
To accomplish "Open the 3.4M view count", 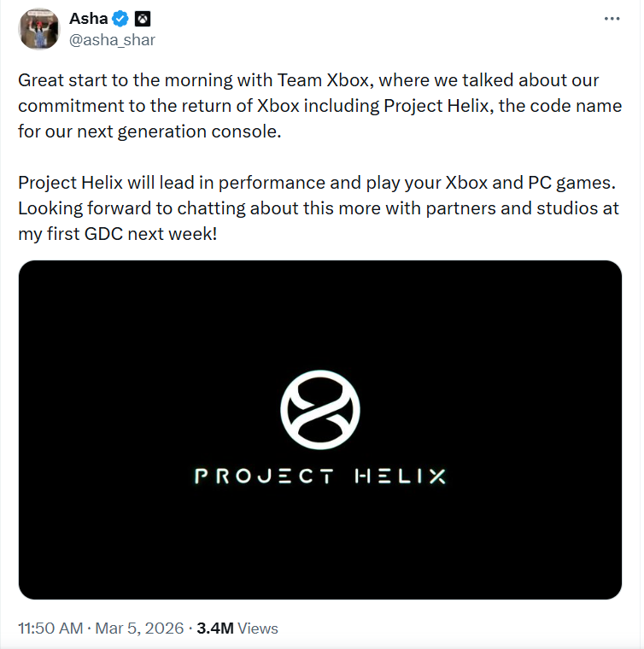I will click(x=214, y=628).
